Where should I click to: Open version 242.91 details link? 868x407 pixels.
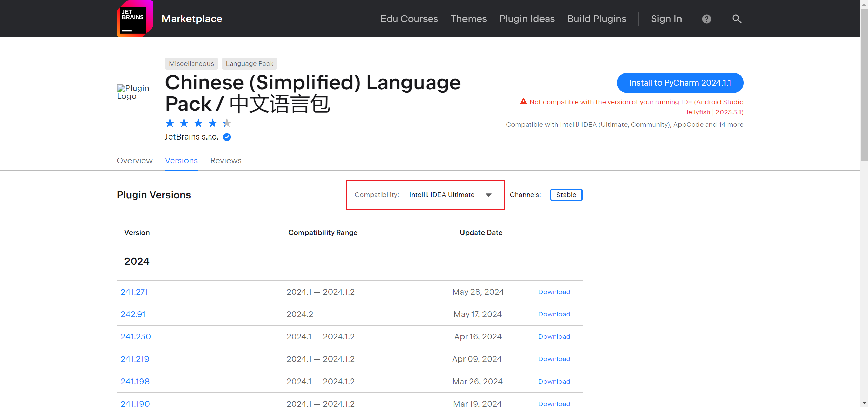pyautogui.click(x=133, y=314)
